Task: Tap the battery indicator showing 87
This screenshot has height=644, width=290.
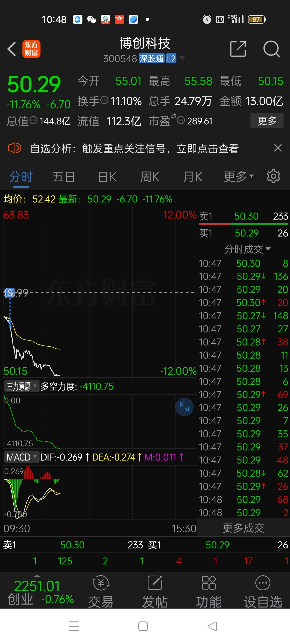Action: (x=257, y=19)
